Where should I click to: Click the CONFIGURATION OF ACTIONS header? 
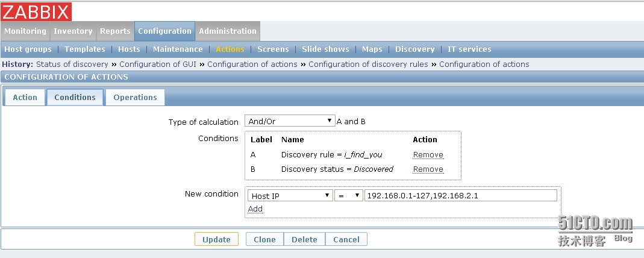pyautogui.click(x=66, y=77)
